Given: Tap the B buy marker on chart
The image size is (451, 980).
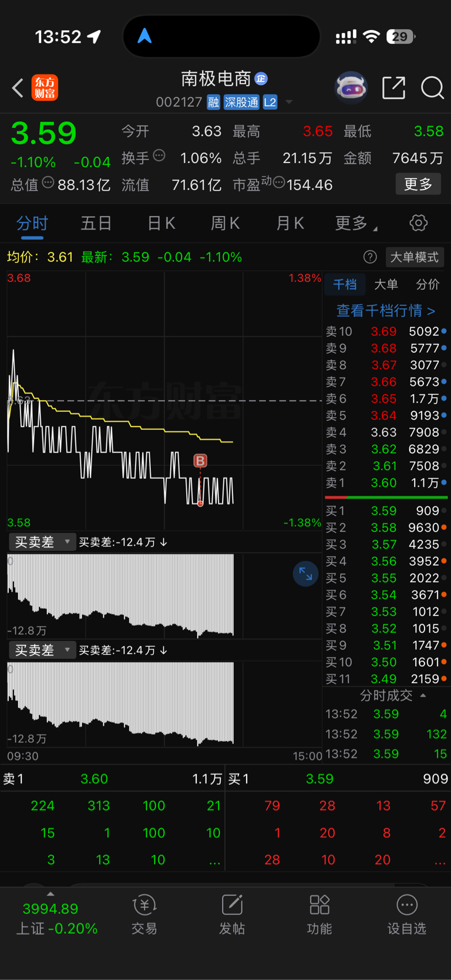Looking at the screenshot, I should click(200, 461).
